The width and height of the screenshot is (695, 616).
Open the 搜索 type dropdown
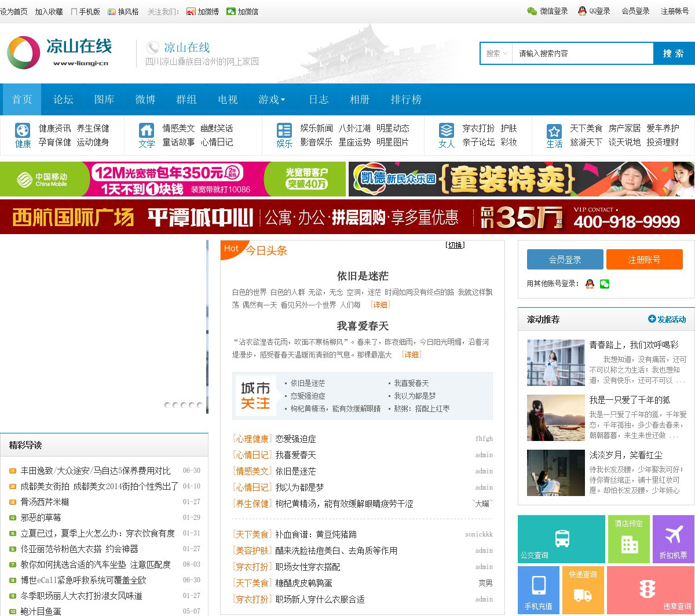click(x=497, y=53)
